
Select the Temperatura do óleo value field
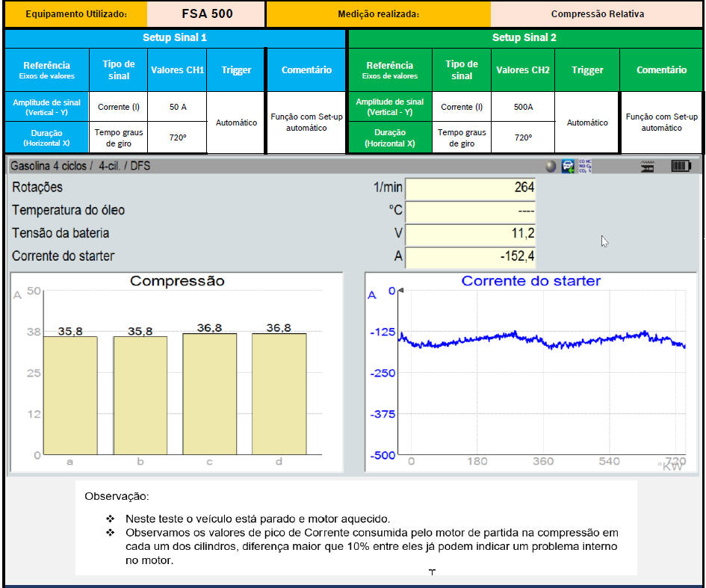(470, 211)
